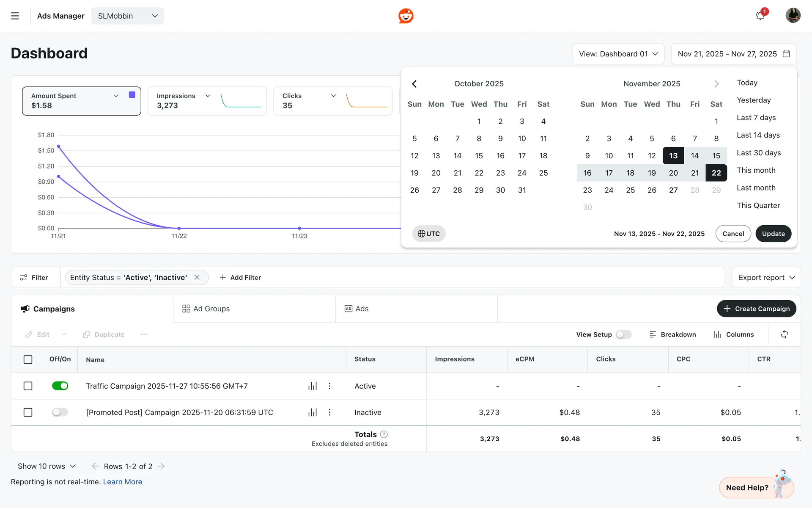Screen dimensions: 812x508
Task: Expand the Export report dropdown
Action: (x=766, y=278)
